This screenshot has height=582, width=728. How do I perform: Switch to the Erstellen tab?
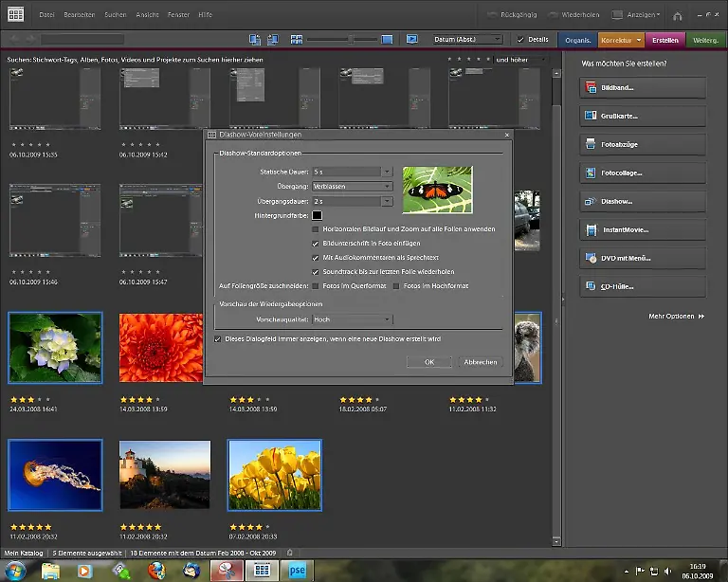[x=665, y=40]
